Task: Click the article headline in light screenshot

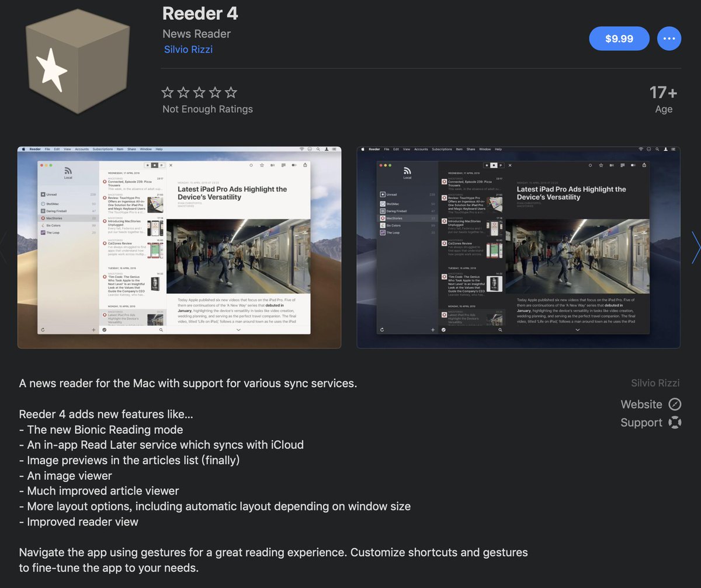Action: click(232, 193)
